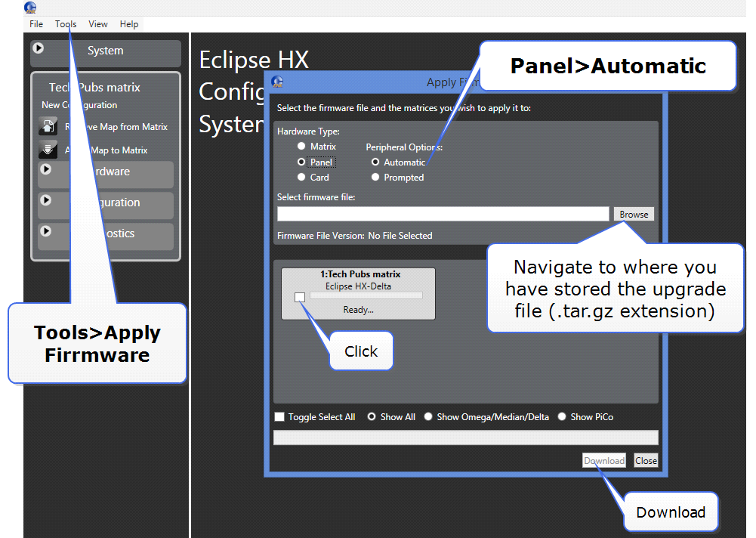The image size is (756, 538).
Task: Expand the Configuration section arrow
Action: pos(45,200)
